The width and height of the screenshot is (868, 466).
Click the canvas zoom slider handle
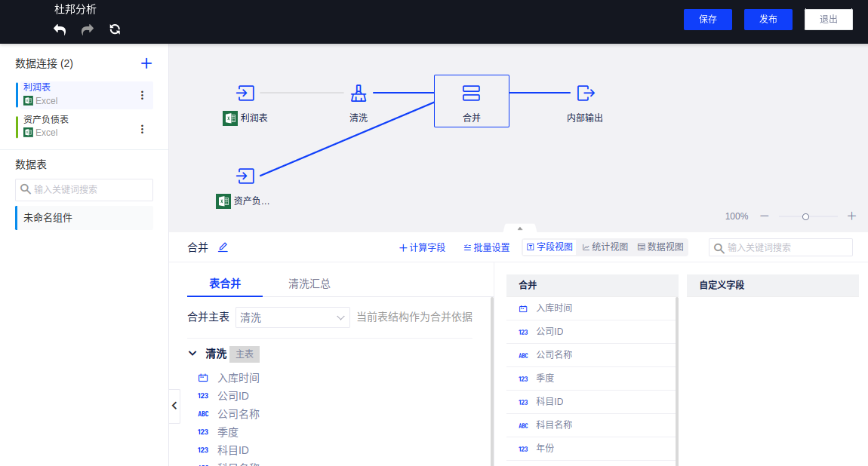click(x=805, y=216)
